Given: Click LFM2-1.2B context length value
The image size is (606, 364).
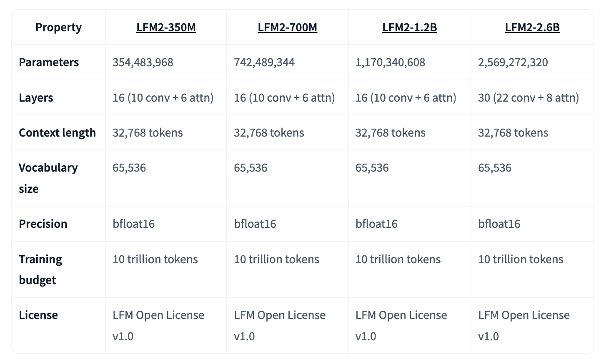Looking at the screenshot, I should 391,133.
